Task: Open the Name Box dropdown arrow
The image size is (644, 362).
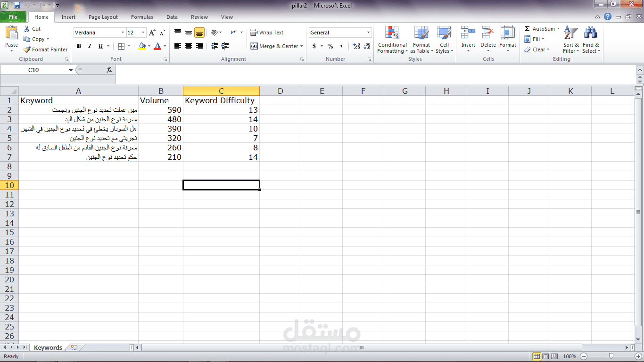Action: (71, 70)
